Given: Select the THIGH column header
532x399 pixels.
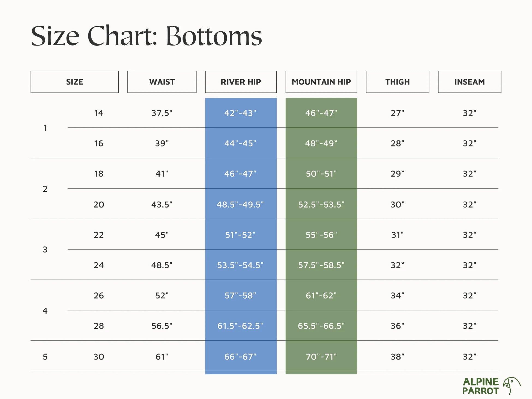Looking at the screenshot, I should [397, 82].
